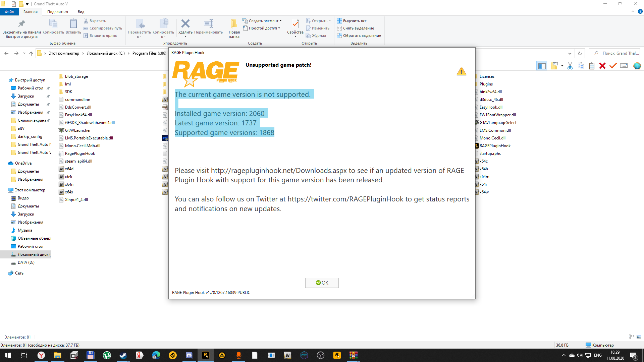644x362 pixels.
Task: Click the Delete (Удалить) ribbon icon
Action: 185,24
